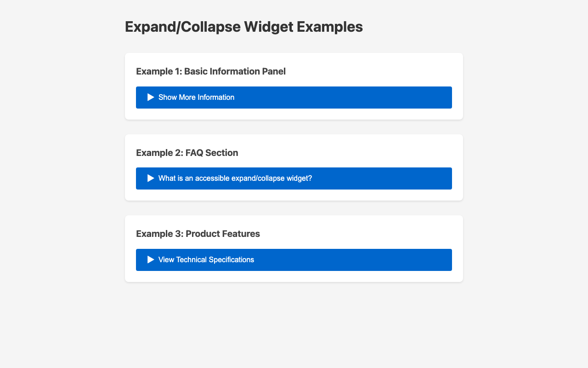This screenshot has width=588, height=368.
Task: Click the right end of the FAQ question bar
Action: coord(441,178)
